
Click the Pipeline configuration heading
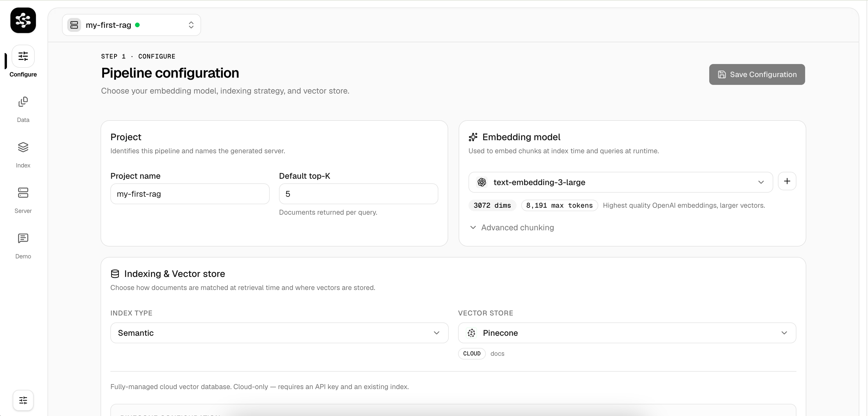point(170,73)
